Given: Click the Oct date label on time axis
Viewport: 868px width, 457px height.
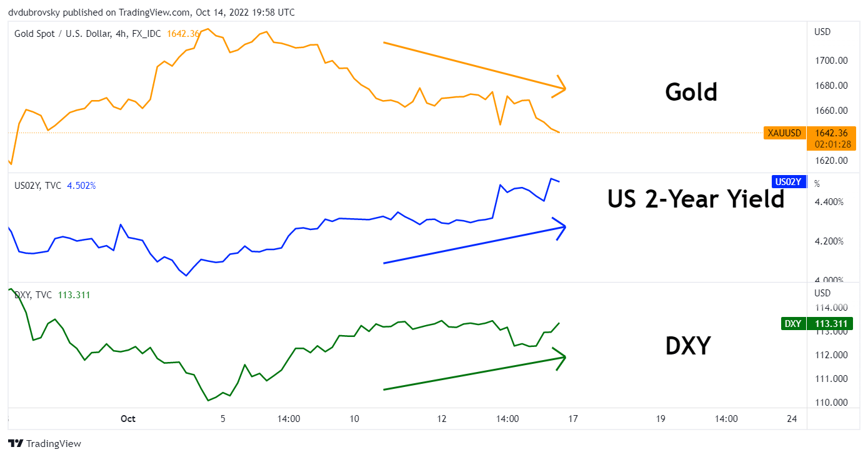Looking at the screenshot, I should click(x=128, y=419).
